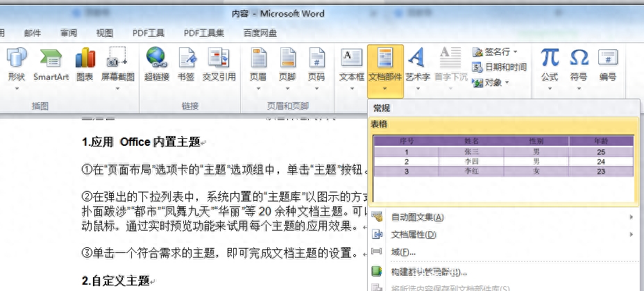Click the 文档属性 document property menu icon

pyautogui.click(x=377, y=234)
